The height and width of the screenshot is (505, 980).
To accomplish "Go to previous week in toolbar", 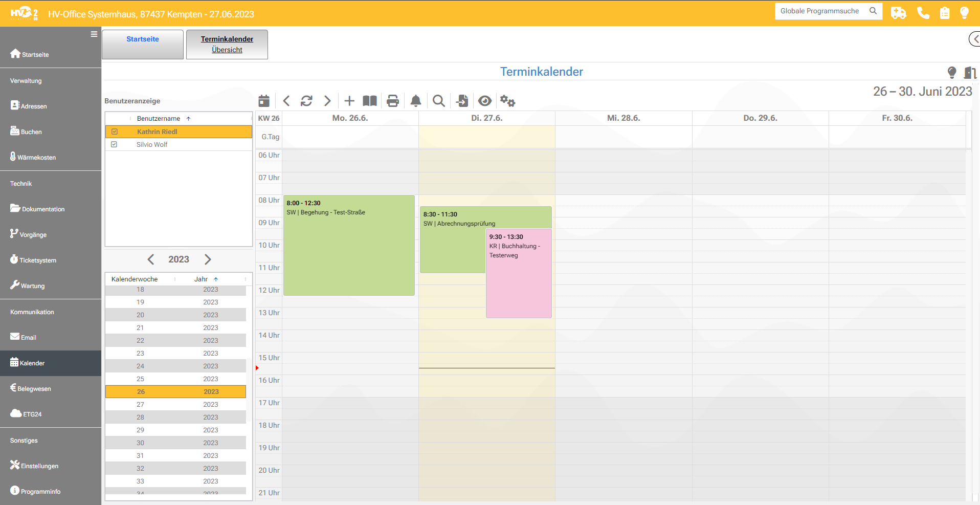I will pos(286,101).
